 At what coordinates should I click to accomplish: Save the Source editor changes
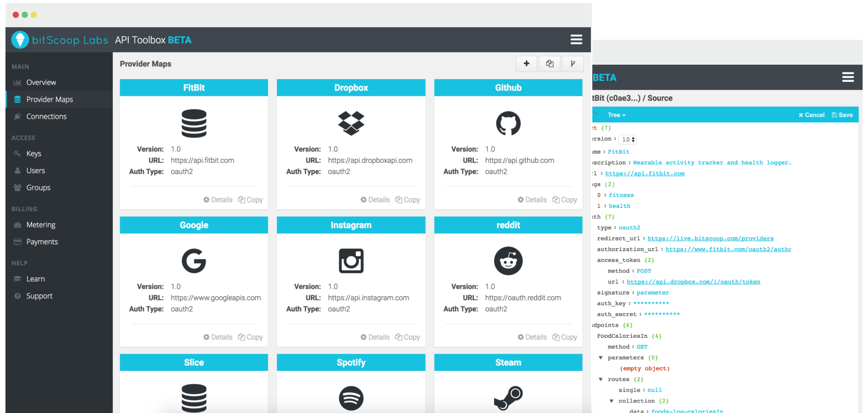pos(842,115)
